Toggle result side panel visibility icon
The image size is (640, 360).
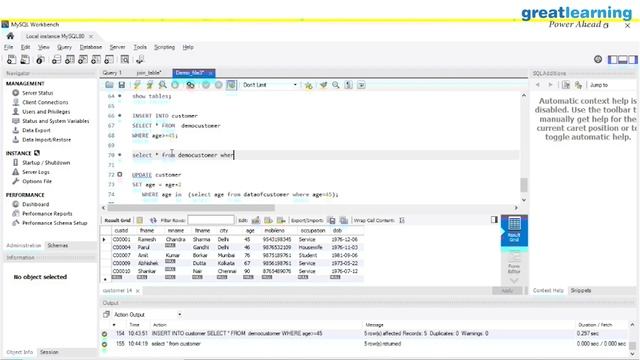pyautogui.click(x=494, y=220)
